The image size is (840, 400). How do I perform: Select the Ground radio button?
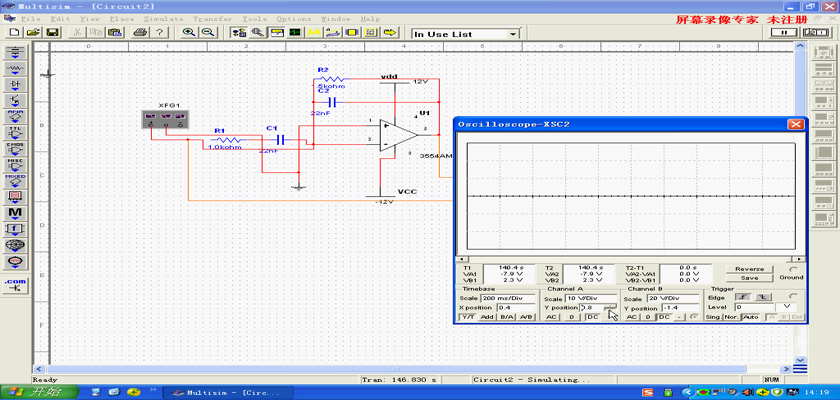pos(793,269)
